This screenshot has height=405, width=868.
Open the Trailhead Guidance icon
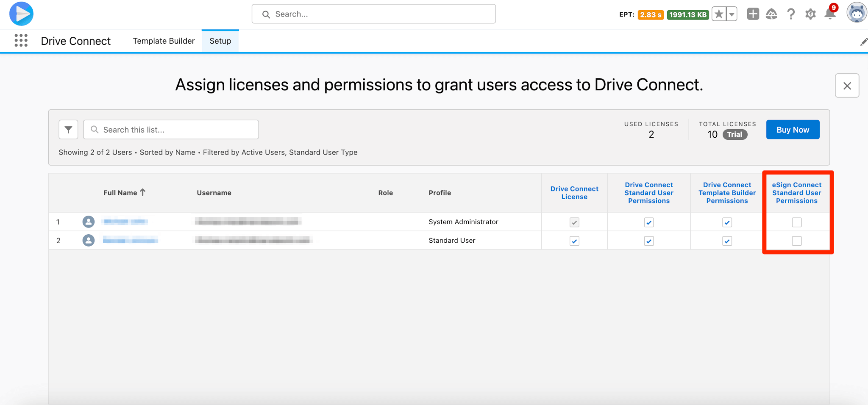click(x=771, y=14)
